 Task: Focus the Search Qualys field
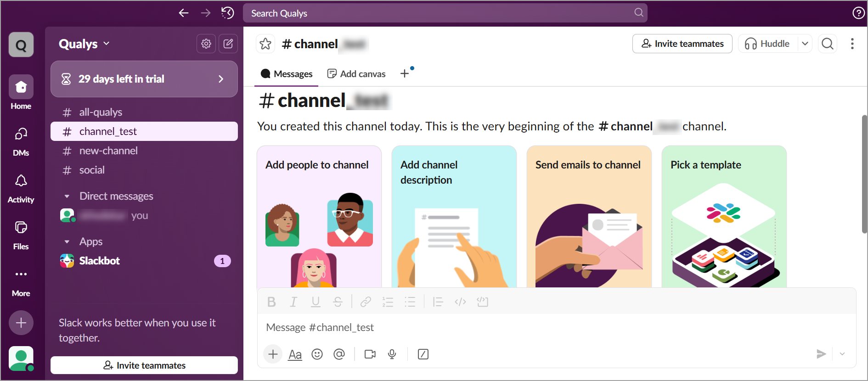(445, 13)
